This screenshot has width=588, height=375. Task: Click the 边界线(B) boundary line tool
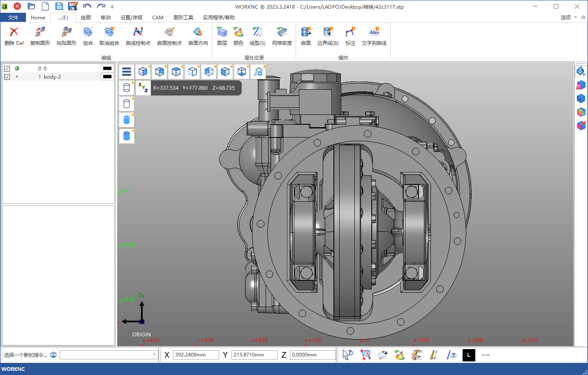coord(328,36)
